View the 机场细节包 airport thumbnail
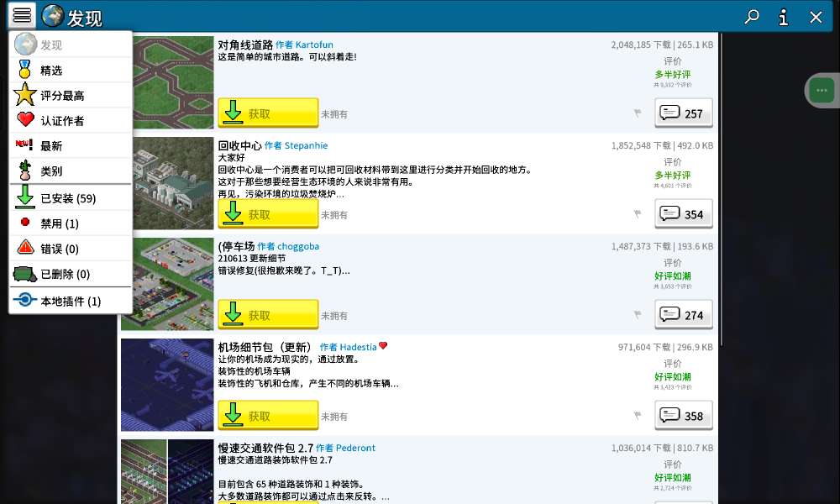Image resolution: width=840 pixels, height=504 pixels. click(x=167, y=385)
